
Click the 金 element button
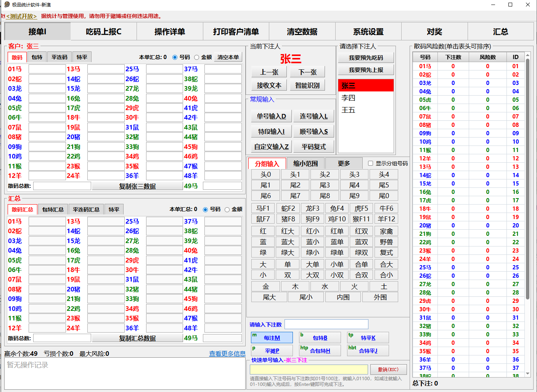[x=266, y=286]
